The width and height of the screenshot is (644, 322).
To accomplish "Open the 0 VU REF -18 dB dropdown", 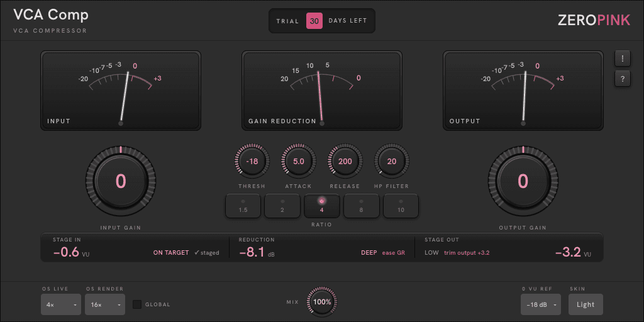I will coord(540,305).
